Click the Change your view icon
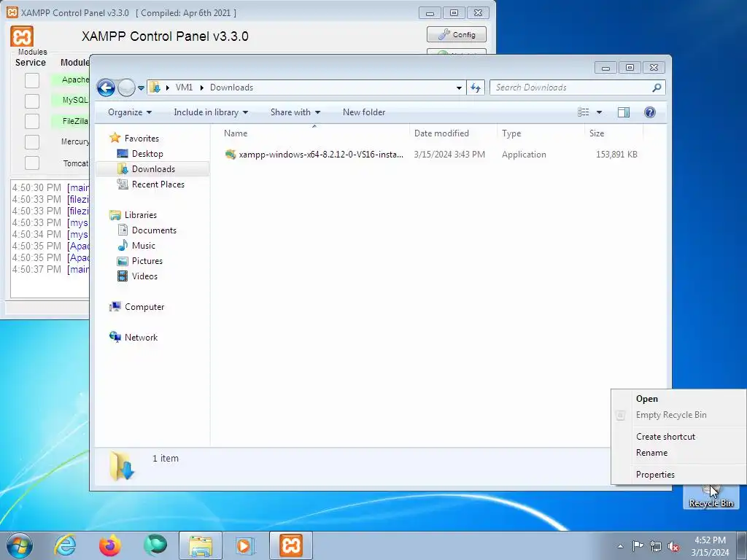This screenshot has height=560, width=747. click(584, 112)
